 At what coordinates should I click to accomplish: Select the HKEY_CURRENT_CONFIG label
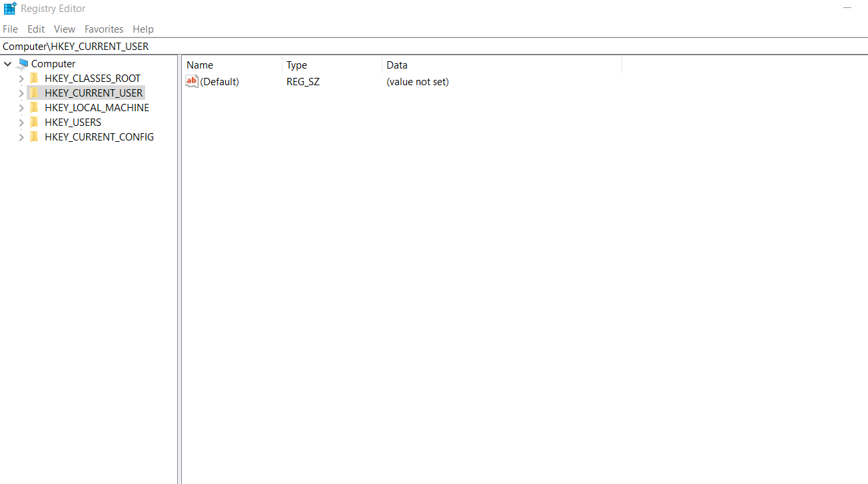99,137
